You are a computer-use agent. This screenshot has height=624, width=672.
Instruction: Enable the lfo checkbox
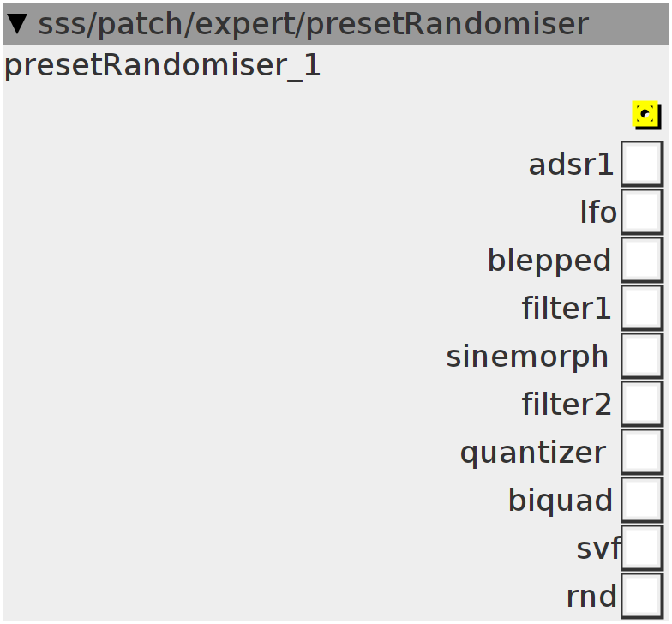[x=641, y=212]
